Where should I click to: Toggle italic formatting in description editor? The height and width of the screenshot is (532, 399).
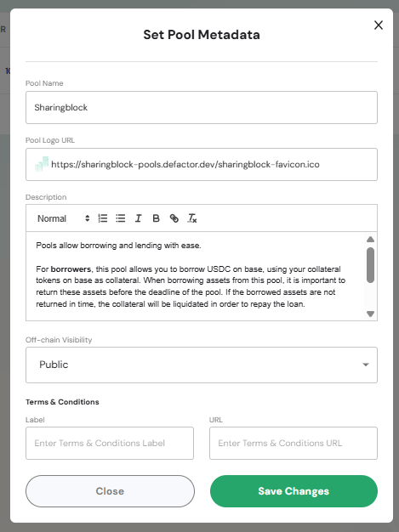click(138, 218)
